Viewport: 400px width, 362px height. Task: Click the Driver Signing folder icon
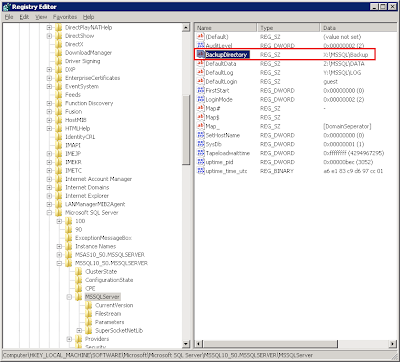[59, 61]
